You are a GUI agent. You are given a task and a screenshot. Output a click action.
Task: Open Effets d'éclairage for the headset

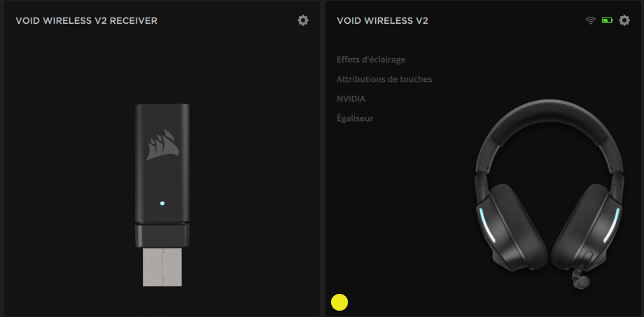pos(371,59)
